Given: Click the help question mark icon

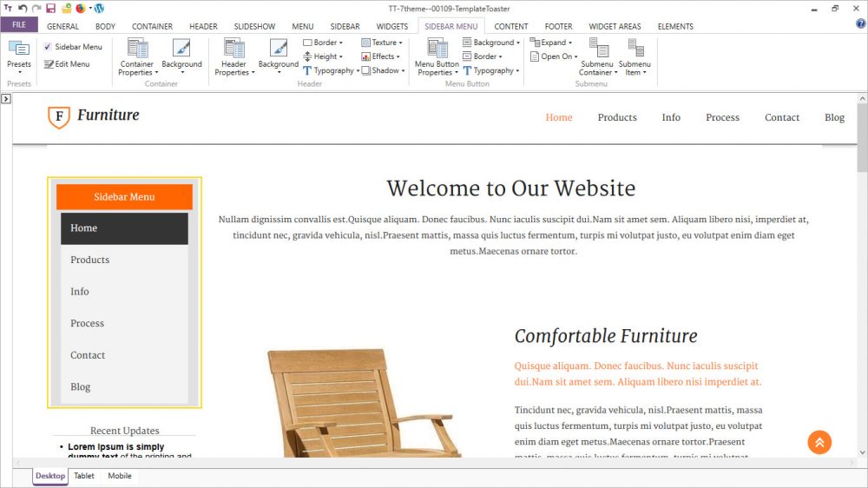Looking at the screenshot, I should pyautogui.click(x=860, y=24).
